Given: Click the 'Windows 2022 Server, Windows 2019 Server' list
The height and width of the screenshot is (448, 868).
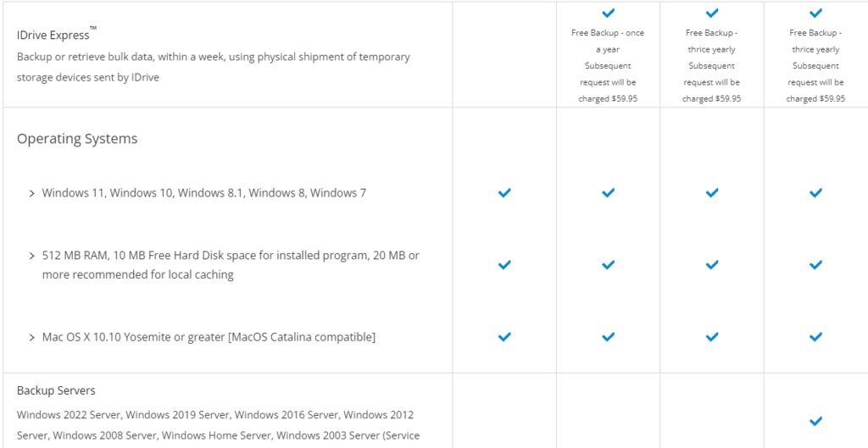Looking at the screenshot, I should [x=218, y=425].
